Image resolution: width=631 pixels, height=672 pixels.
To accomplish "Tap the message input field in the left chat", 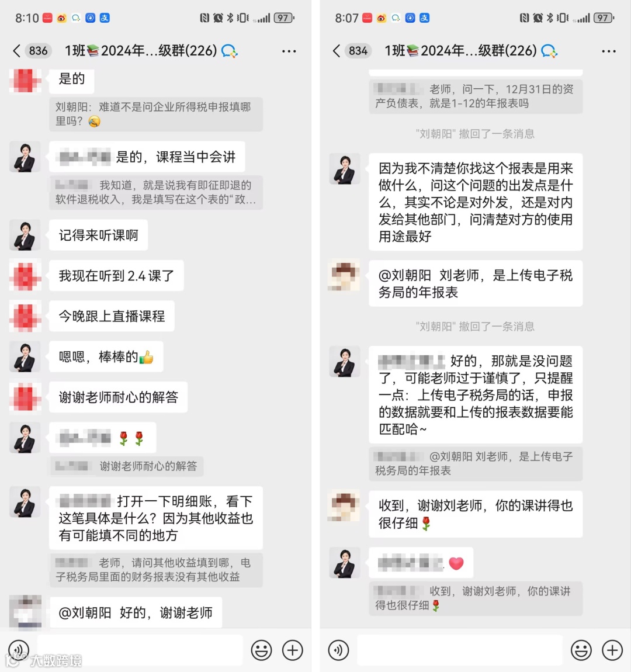I will coord(140,650).
